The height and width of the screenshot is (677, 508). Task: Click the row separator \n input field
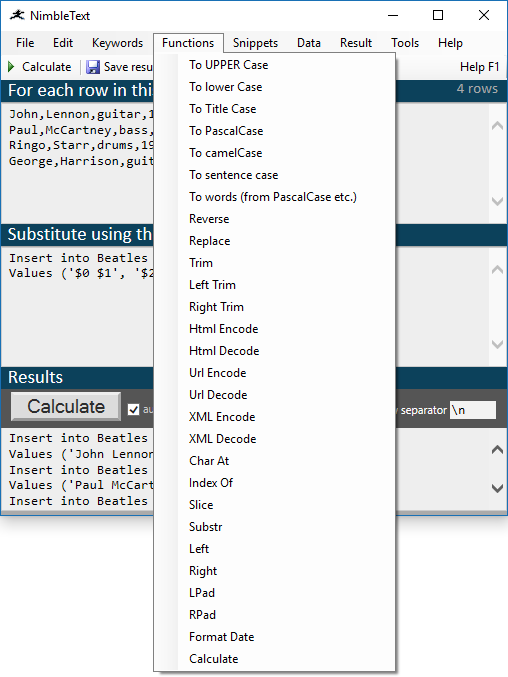tap(473, 410)
